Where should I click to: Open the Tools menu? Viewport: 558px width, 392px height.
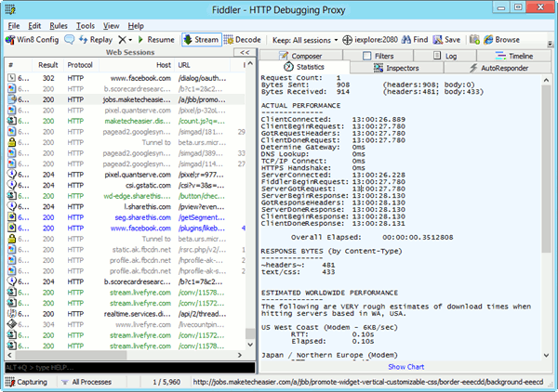pyautogui.click(x=86, y=26)
